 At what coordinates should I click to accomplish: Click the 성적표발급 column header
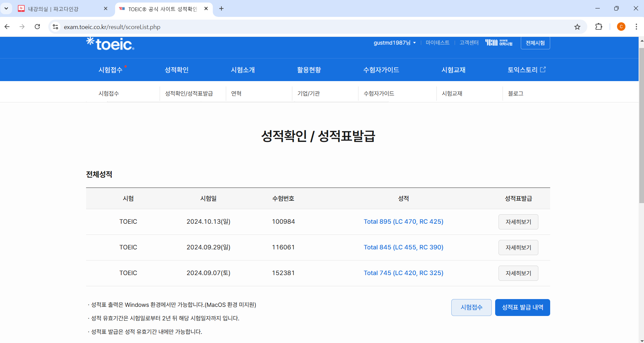518,198
